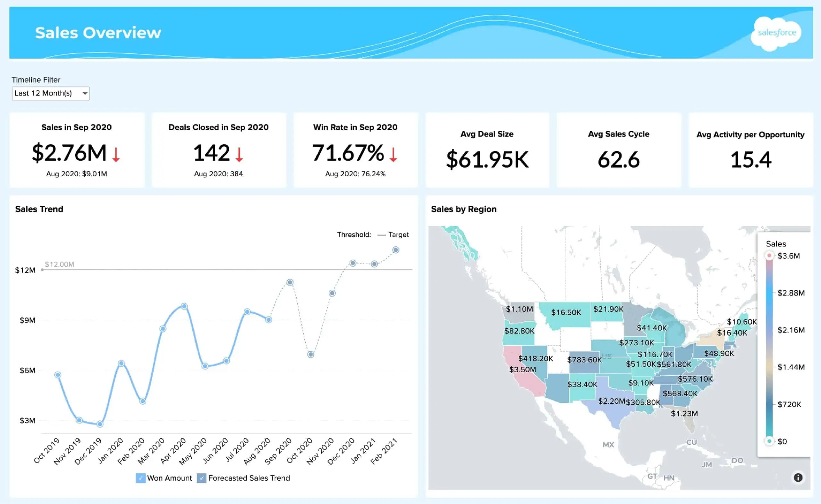Click the red down arrow beside 142
The height and width of the screenshot is (504, 821).
tap(239, 155)
